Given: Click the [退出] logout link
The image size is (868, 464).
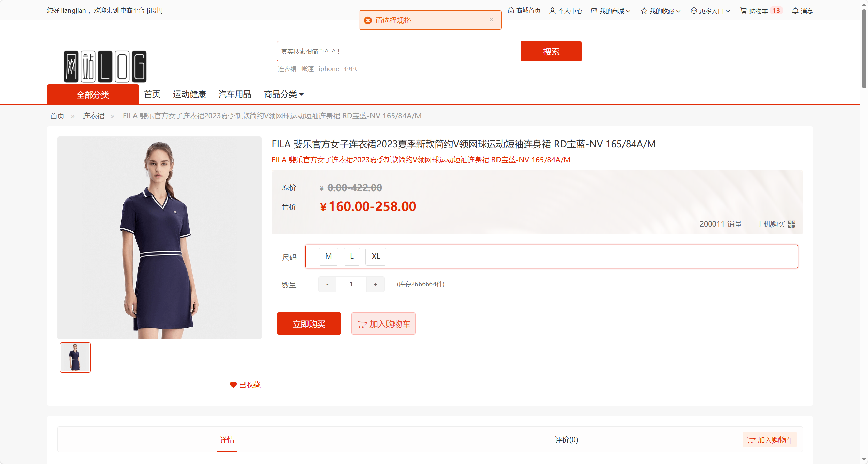Looking at the screenshot, I should point(155,11).
